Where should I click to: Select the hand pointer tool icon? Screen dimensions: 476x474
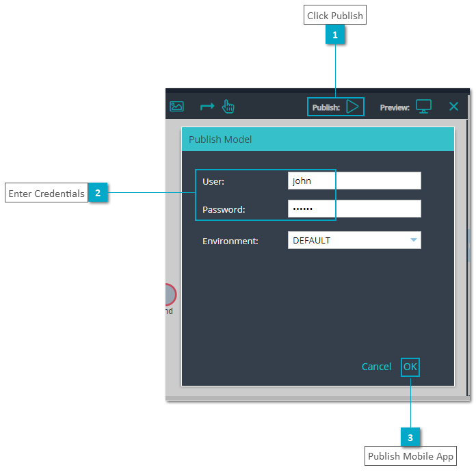[228, 107]
